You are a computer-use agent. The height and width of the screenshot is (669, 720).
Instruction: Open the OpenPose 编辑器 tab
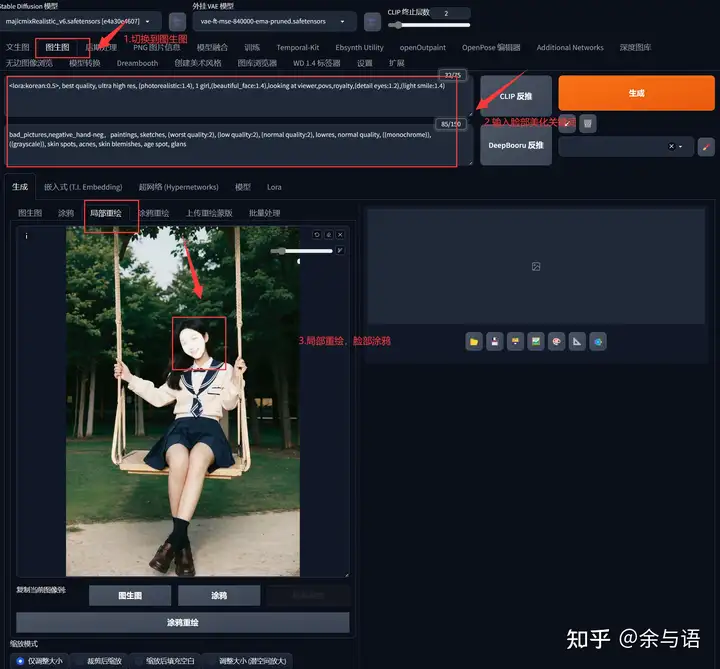point(491,47)
